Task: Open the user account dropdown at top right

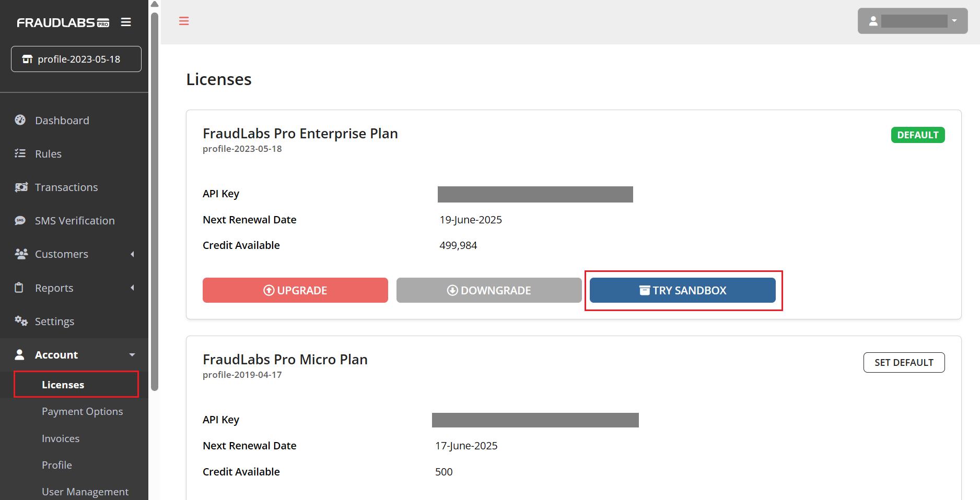Action: coord(913,21)
